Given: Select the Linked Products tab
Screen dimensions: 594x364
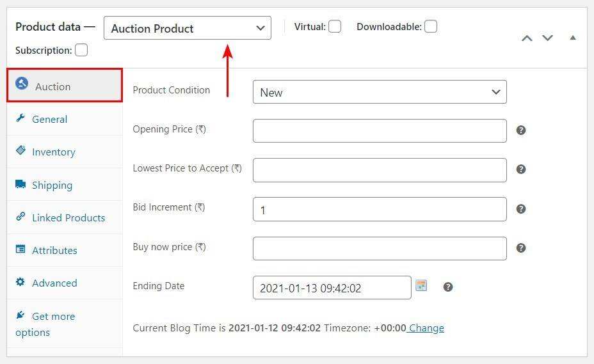Looking at the screenshot, I should pos(68,218).
